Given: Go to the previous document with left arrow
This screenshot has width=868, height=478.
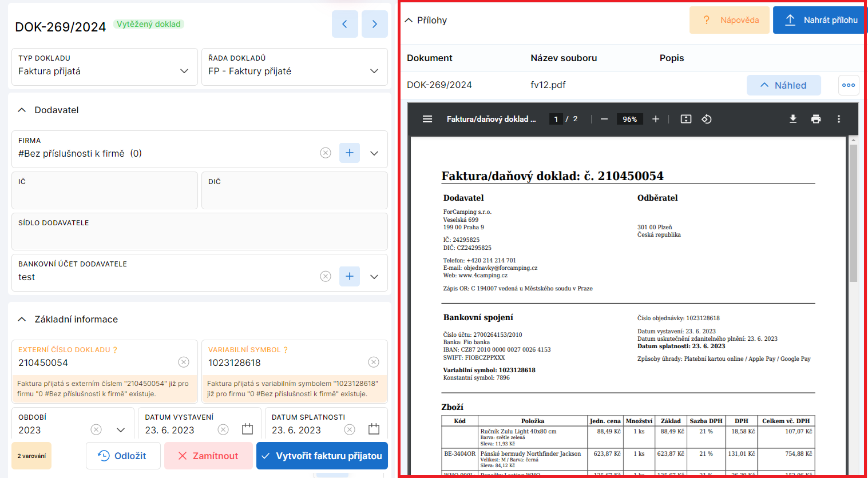Looking at the screenshot, I should click(344, 24).
